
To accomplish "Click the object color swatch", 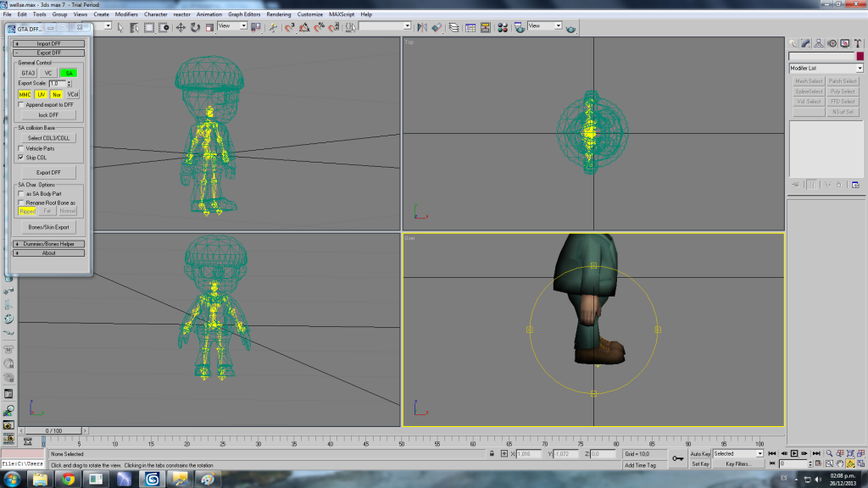I will [860, 57].
